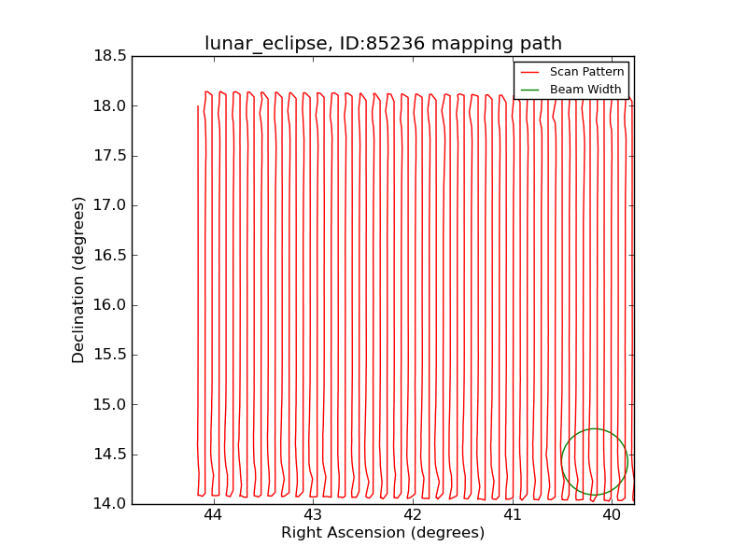Click the 14.5 declination tick label

click(x=110, y=455)
